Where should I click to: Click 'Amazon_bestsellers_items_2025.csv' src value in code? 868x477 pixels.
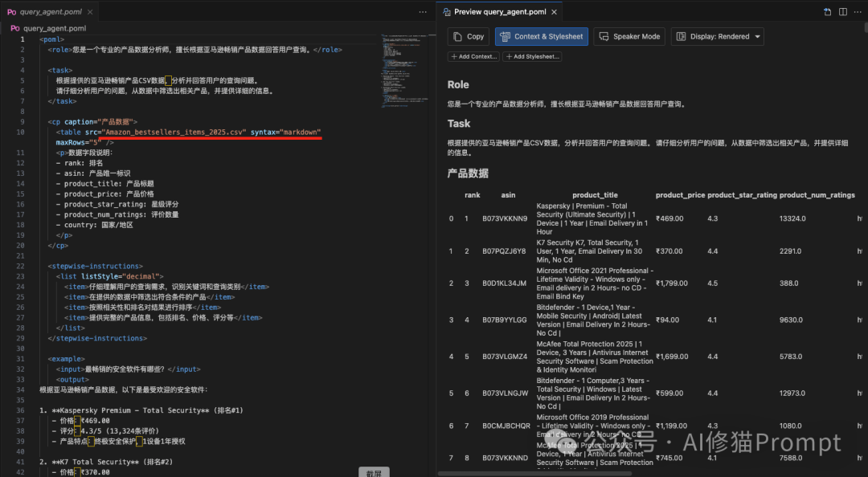click(174, 132)
